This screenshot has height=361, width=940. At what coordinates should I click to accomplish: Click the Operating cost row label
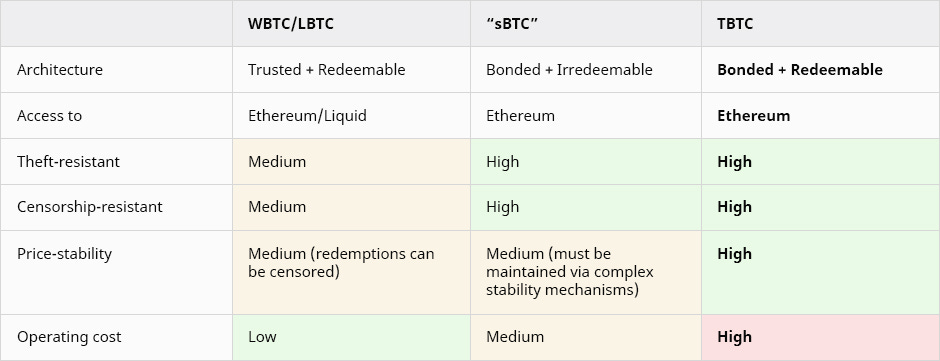click(x=116, y=337)
